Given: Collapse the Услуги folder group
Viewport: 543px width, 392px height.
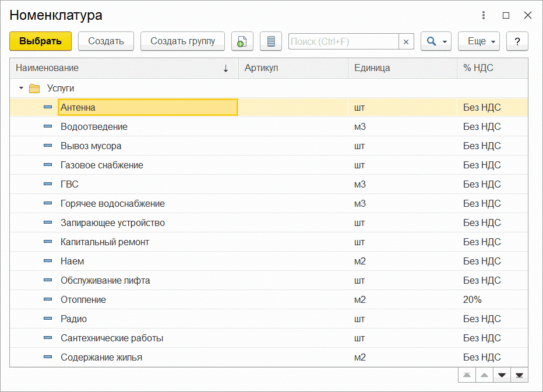Looking at the screenshot, I should tap(22, 89).
